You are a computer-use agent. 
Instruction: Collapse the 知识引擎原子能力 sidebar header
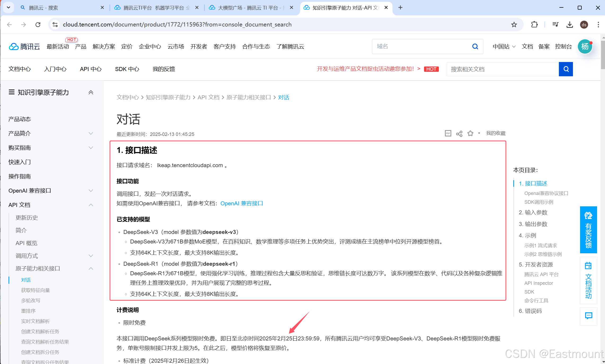point(91,92)
